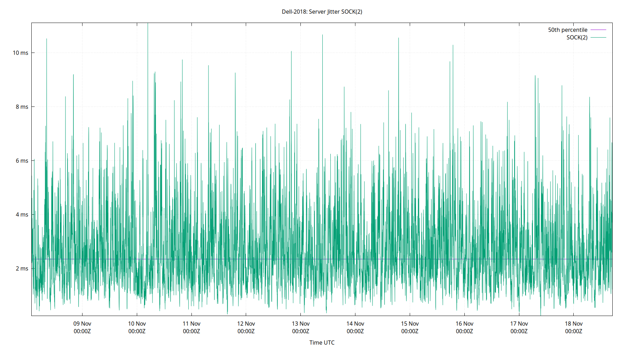Image resolution: width=644 pixels, height=348 pixels.
Task: Select the Time UTC axis label
Action: click(321, 342)
